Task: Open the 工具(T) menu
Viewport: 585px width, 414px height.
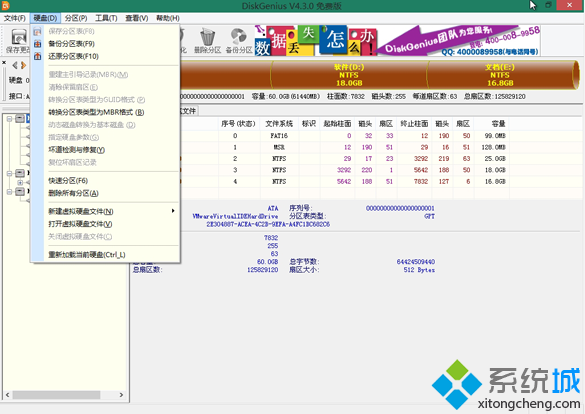Action: tap(106, 18)
